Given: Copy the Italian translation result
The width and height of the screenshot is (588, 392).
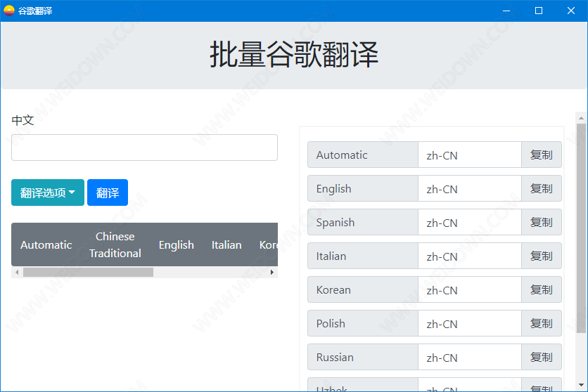Looking at the screenshot, I should click(x=541, y=256).
